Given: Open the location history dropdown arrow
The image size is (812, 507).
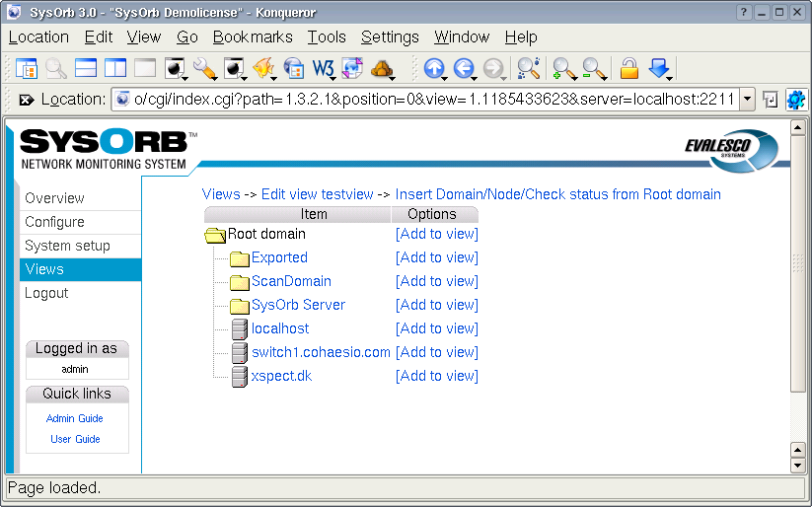Looking at the screenshot, I should [747, 99].
